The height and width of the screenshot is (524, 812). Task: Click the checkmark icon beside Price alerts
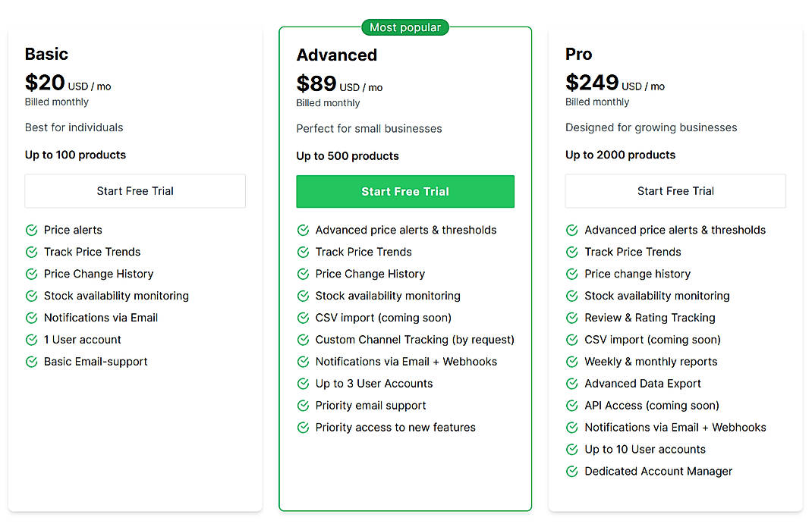click(x=31, y=230)
